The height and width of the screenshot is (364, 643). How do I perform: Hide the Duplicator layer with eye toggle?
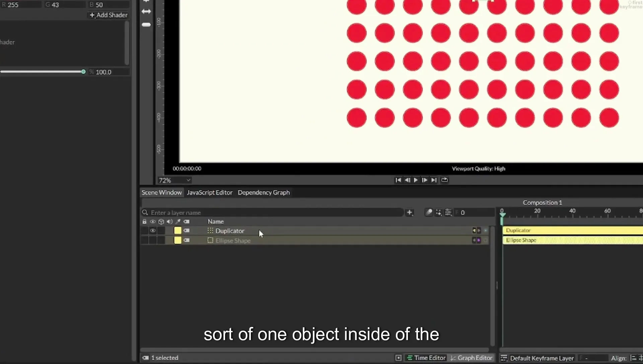tap(153, 231)
